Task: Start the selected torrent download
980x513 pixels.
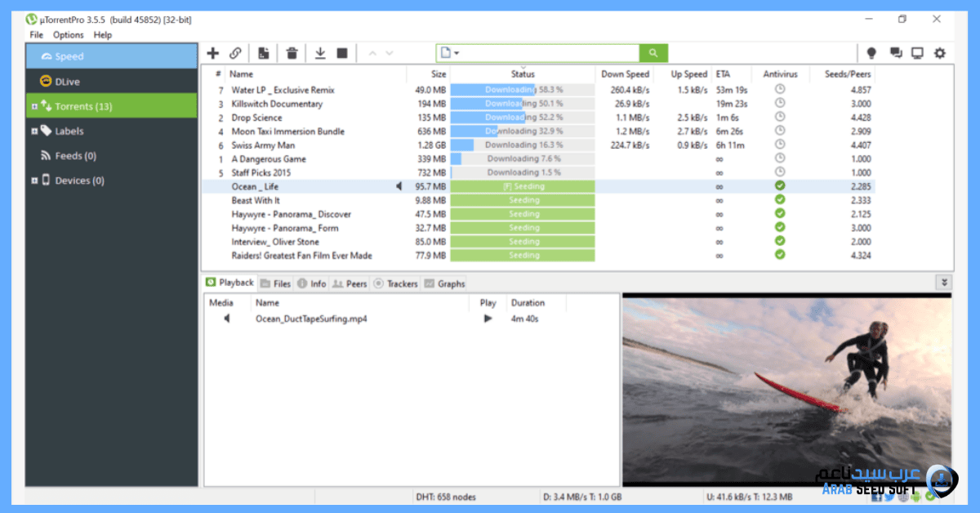Action: (320, 52)
